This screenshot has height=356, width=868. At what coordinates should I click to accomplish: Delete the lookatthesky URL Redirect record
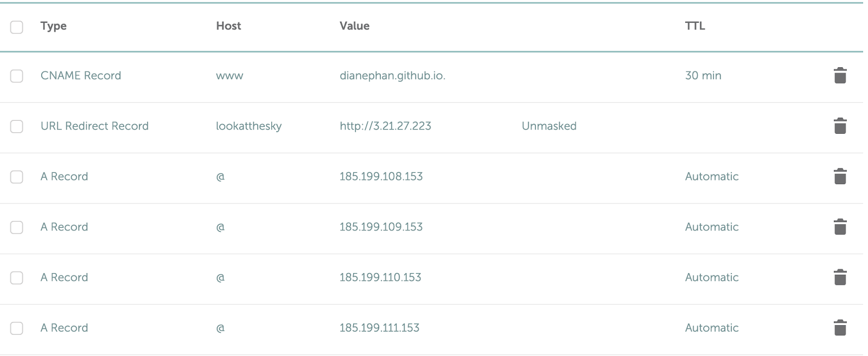[840, 126]
